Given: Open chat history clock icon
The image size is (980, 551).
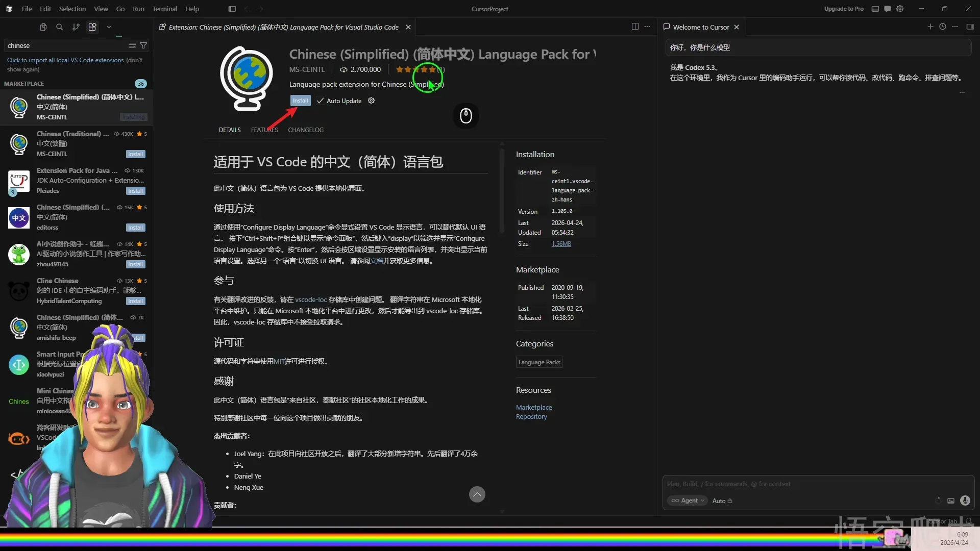Looking at the screenshot, I should tap(943, 27).
